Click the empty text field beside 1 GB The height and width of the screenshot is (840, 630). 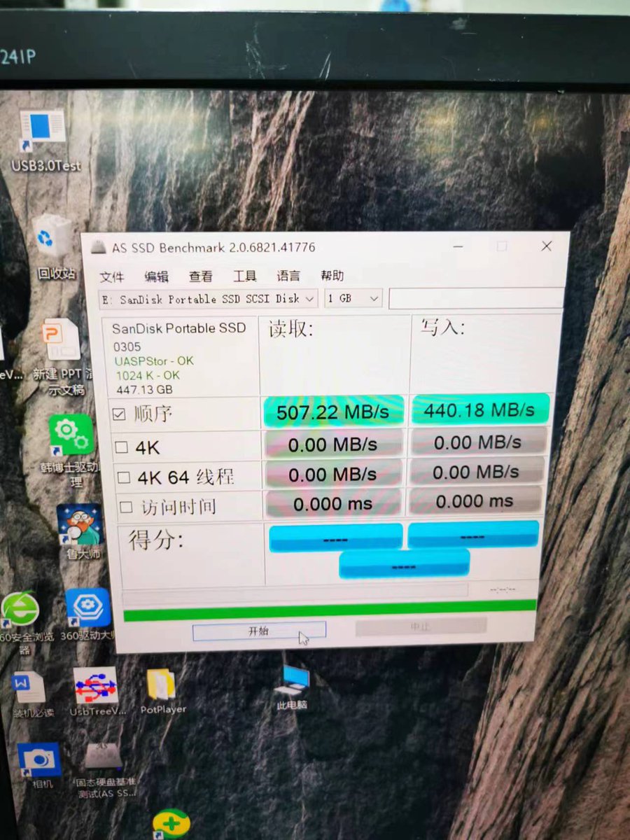(x=476, y=298)
